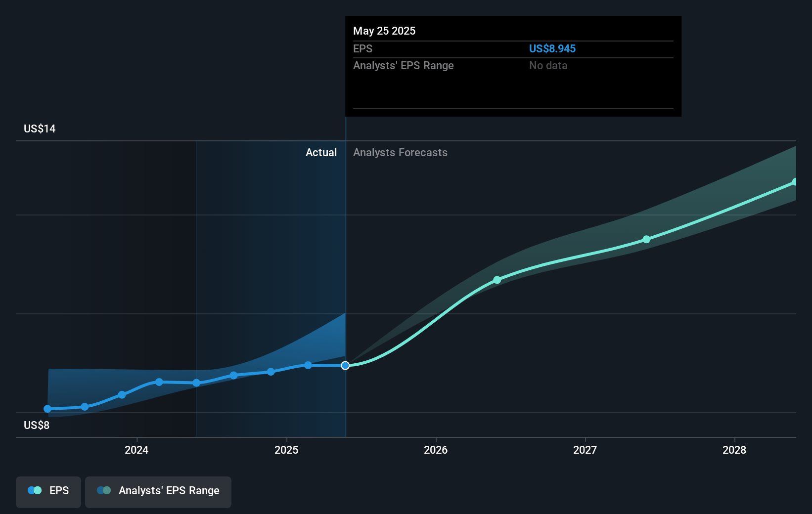Screen dimensions: 812x514
Task: Click the 'May 25 2025' tooltip date
Action: 384,31
